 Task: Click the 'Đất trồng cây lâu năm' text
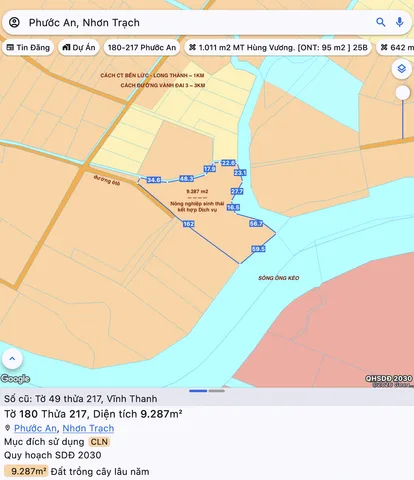pyautogui.click(x=100, y=472)
